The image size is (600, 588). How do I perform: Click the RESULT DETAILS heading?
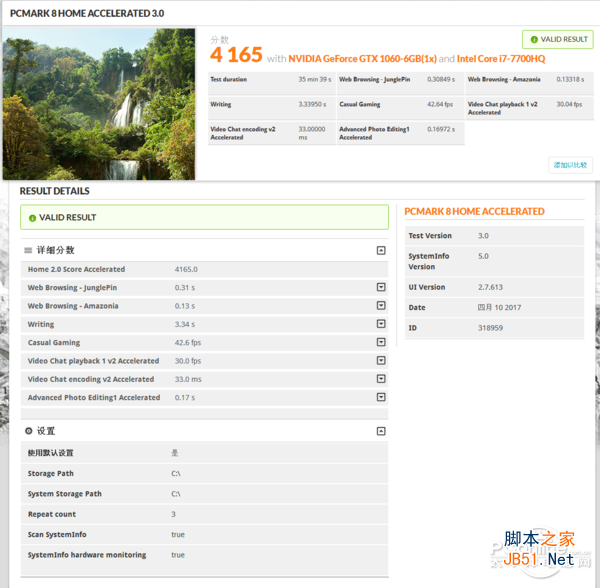pos(55,191)
